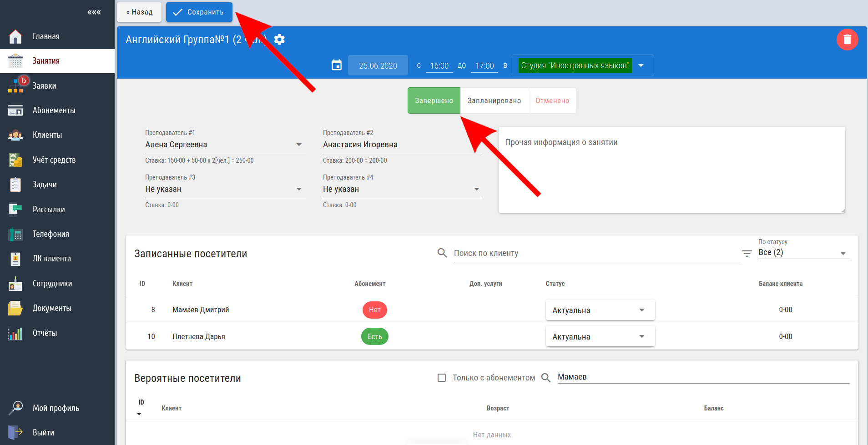Click the Сохранить save button
Image resolution: width=868 pixels, height=445 pixels.
tap(199, 12)
